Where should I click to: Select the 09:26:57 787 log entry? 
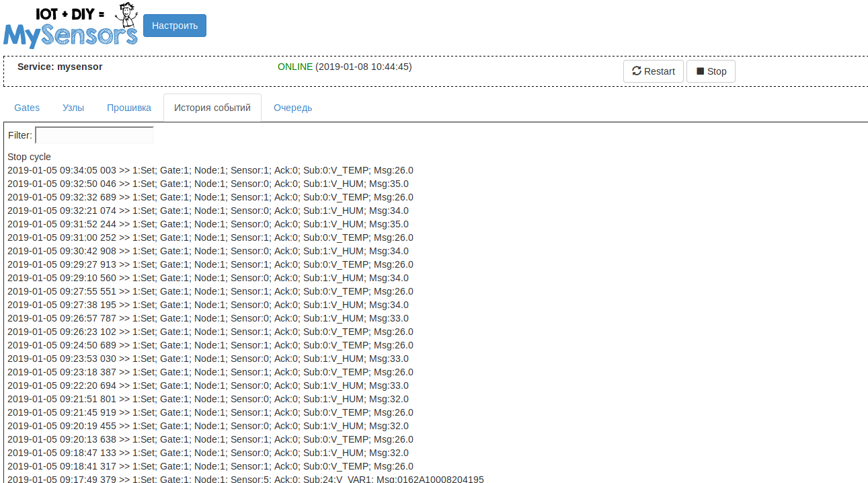tap(208, 318)
